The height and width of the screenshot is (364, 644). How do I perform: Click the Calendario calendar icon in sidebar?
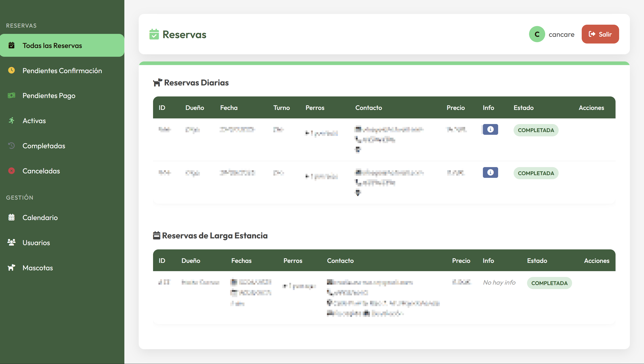11,217
